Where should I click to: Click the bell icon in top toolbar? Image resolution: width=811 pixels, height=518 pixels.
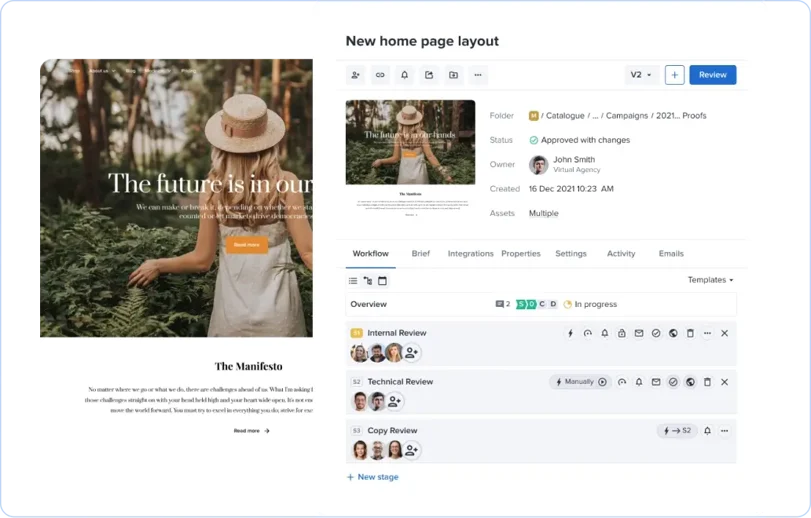click(405, 75)
